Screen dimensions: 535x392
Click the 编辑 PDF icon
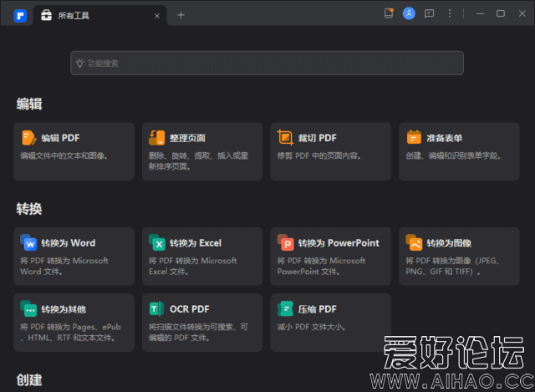(x=28, y=138)
